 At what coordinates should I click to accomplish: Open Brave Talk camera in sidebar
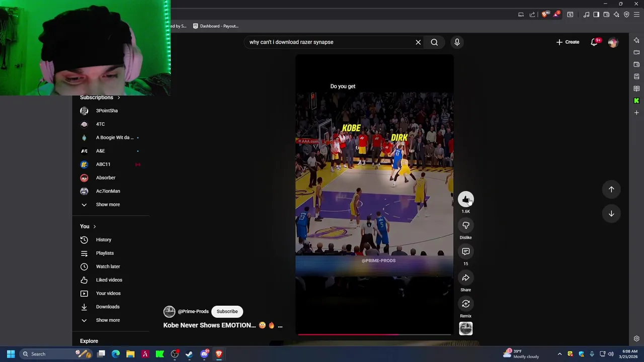coord(636,52)
